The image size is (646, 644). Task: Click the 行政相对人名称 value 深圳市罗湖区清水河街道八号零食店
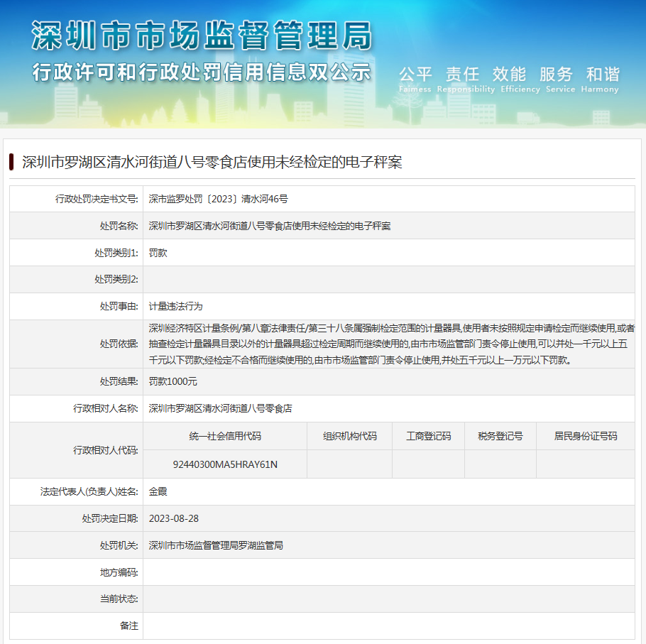click(x=220, y=409)
